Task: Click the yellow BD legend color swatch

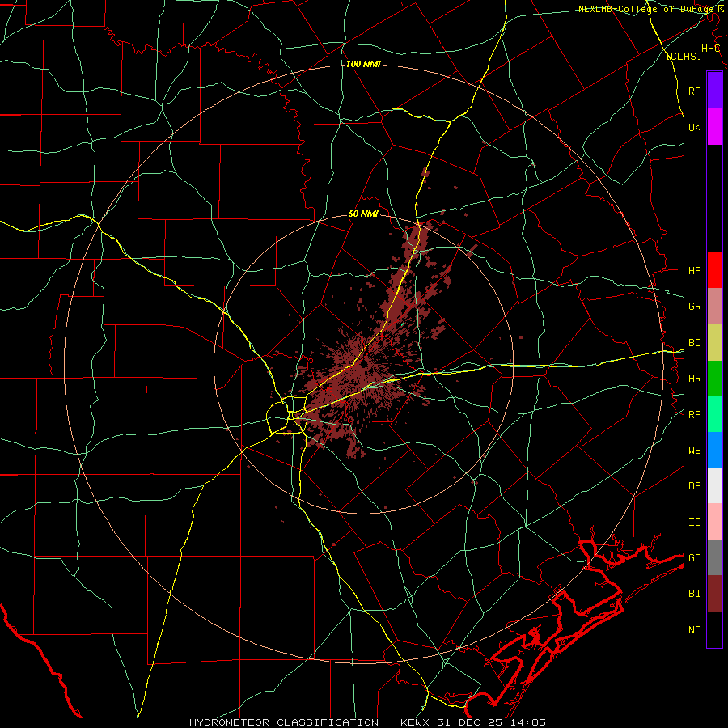Action: (x=714, y=343)
